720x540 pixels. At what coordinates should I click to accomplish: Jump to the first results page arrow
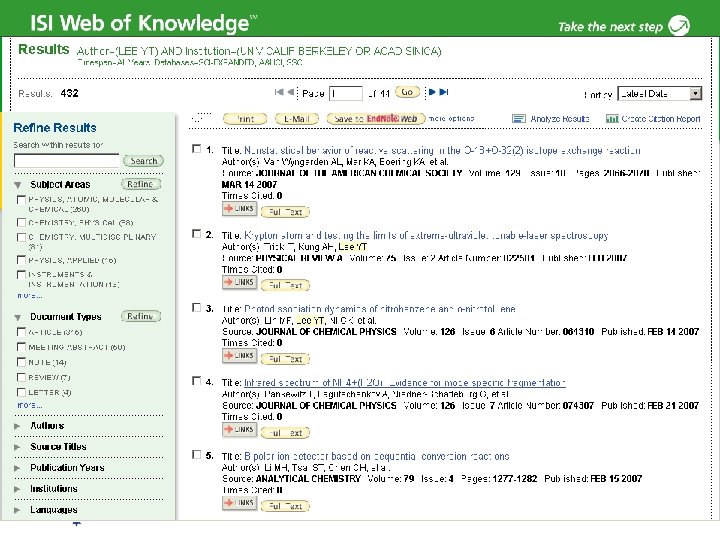coord(279,92)
